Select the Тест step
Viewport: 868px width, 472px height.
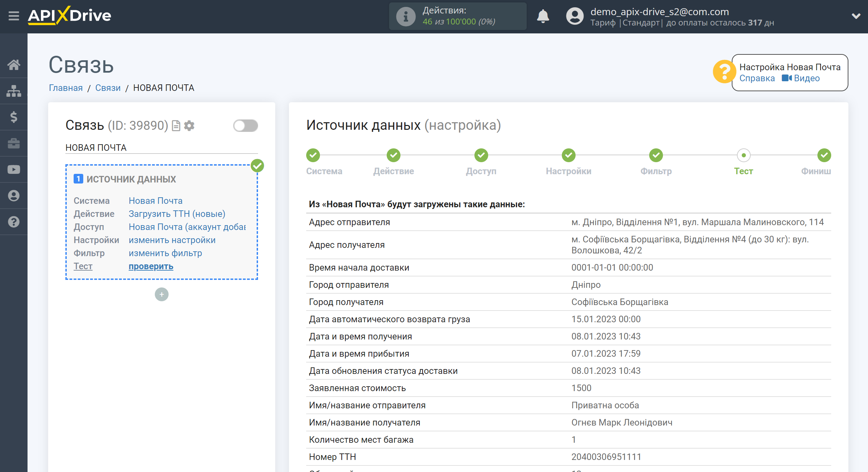[744, 155]
